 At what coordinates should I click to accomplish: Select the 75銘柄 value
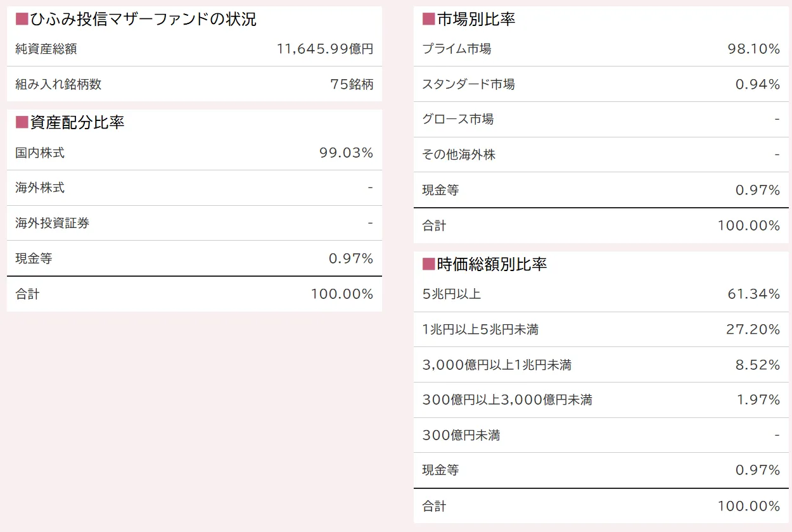[352, 84]
